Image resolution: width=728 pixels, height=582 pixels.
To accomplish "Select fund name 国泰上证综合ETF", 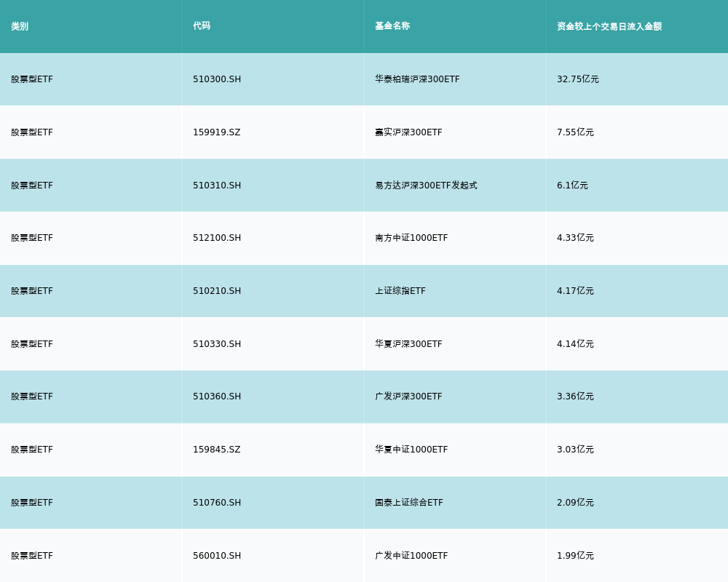I will 409,503.
